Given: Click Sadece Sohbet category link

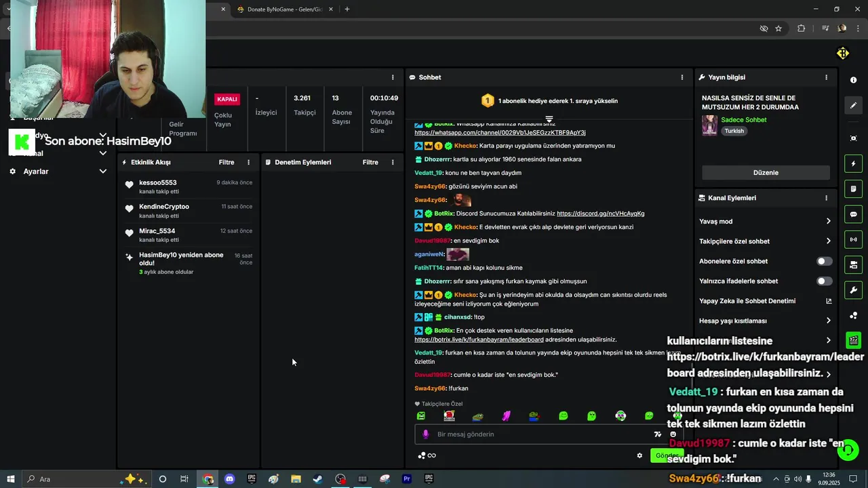Looking at the screenshot, I should (x=744, y=120).
